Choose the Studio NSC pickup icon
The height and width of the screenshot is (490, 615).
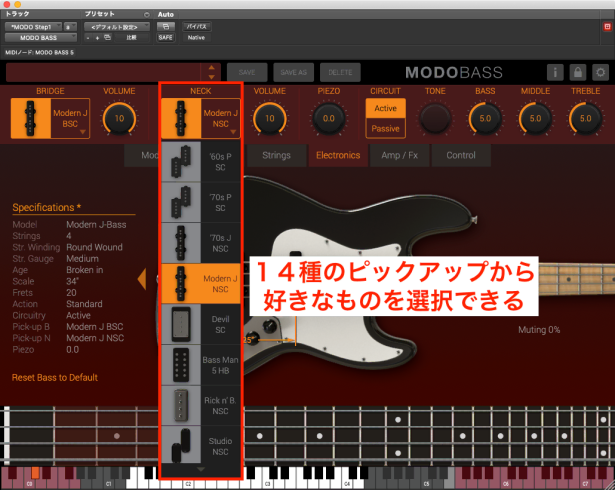pyautogui.click(x=181, y=446)
